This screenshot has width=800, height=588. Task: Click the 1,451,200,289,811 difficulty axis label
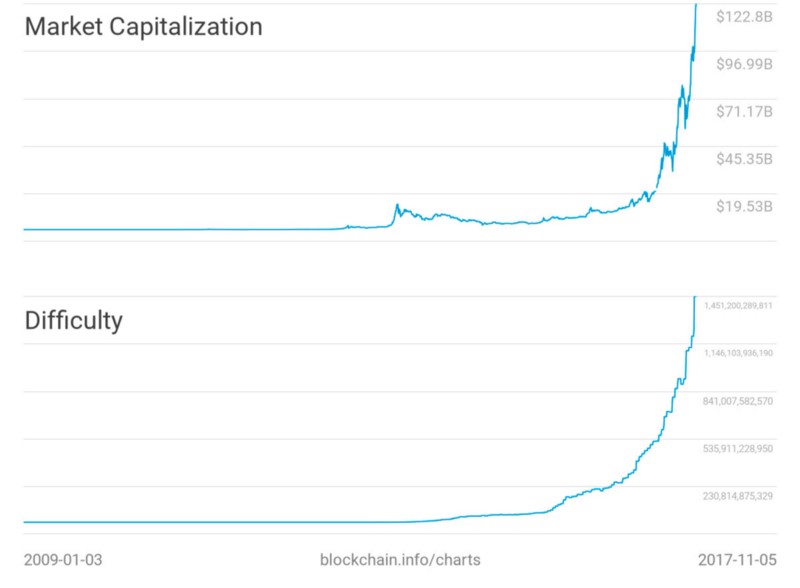point(738,305)
